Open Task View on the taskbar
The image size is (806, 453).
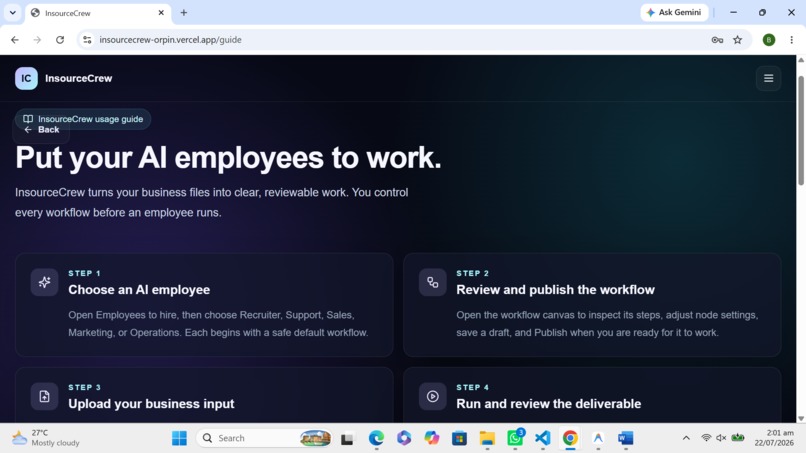347,438
